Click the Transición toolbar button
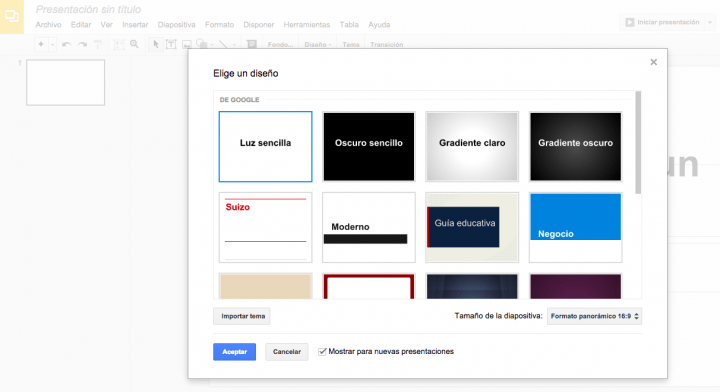 (387, 45)
